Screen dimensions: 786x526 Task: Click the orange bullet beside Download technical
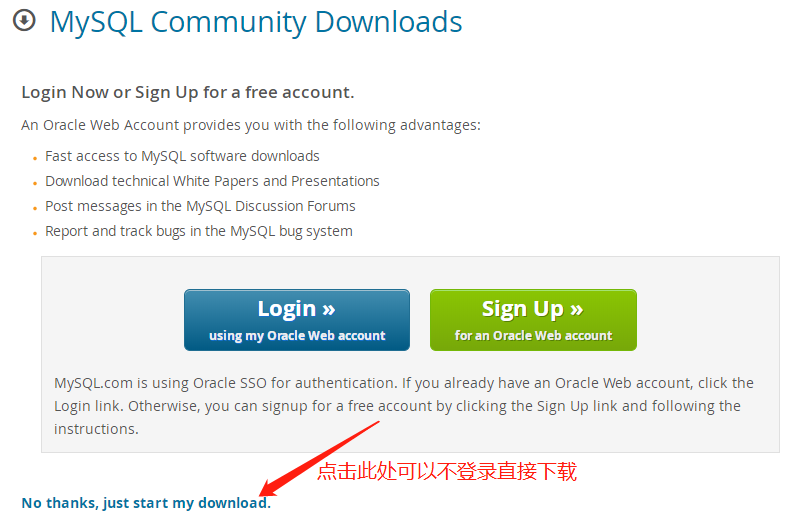pyautogui.click(x=35, y=184)
